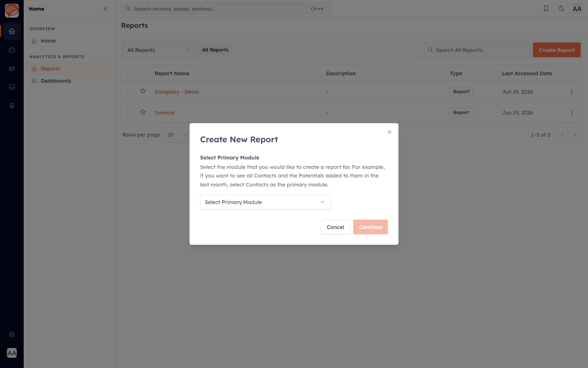Click the bookmark icon in top bar
Image resolution: width=588 pixels, height=368 pixels.
[x=546, y=9]
